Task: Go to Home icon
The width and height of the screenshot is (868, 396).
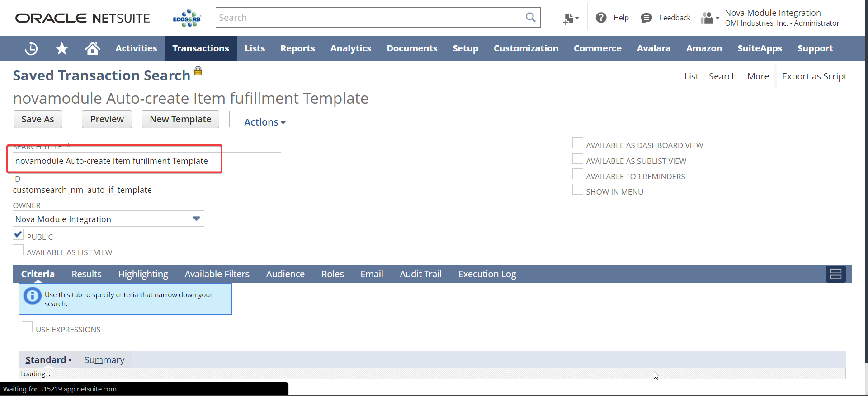Action: tap(93, 48)
